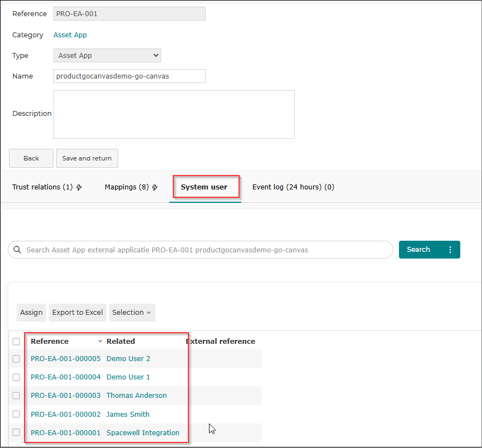
Task: Open the Demo User 2 link
Action: pyautogui.click(x=128, y=359)
